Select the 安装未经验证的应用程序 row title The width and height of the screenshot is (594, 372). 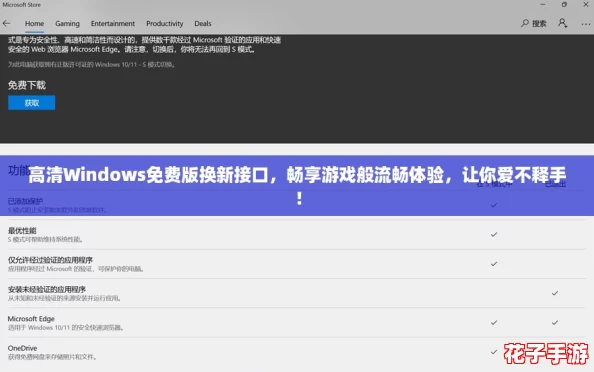pos(47,289)
